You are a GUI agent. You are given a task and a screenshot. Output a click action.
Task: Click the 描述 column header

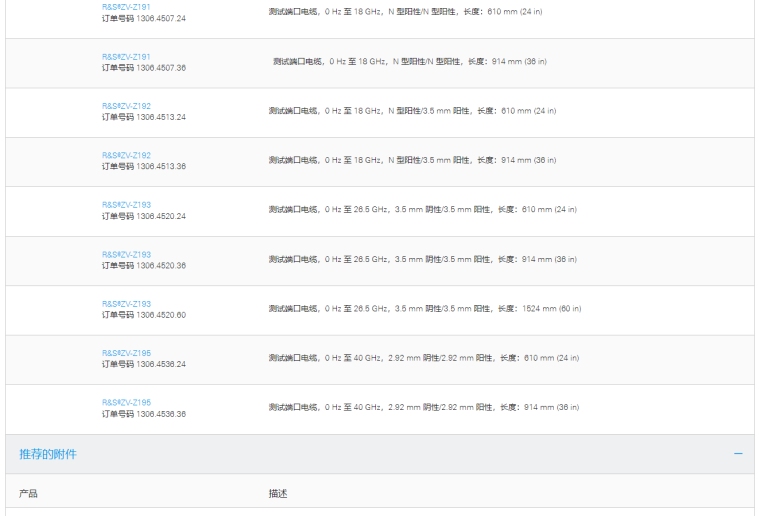tap(278, 493)
